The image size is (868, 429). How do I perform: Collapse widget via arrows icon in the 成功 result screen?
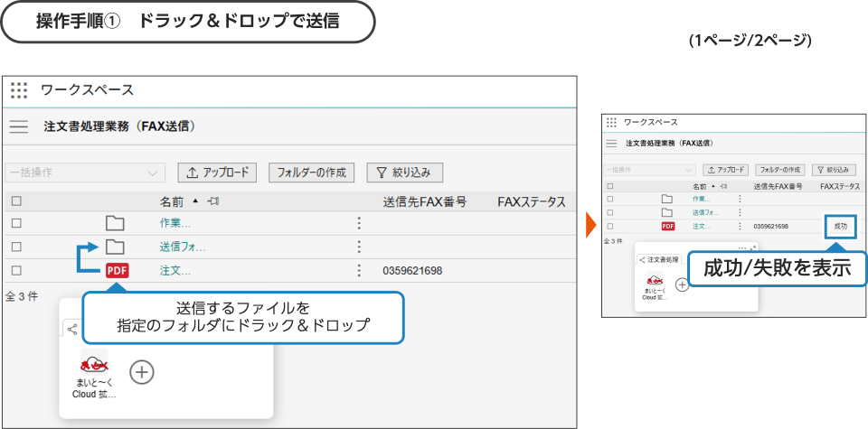(754, 247)
